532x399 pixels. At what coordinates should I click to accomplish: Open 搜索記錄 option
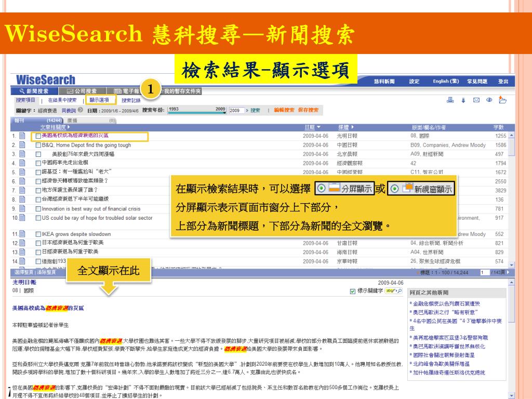pos(131,100)
